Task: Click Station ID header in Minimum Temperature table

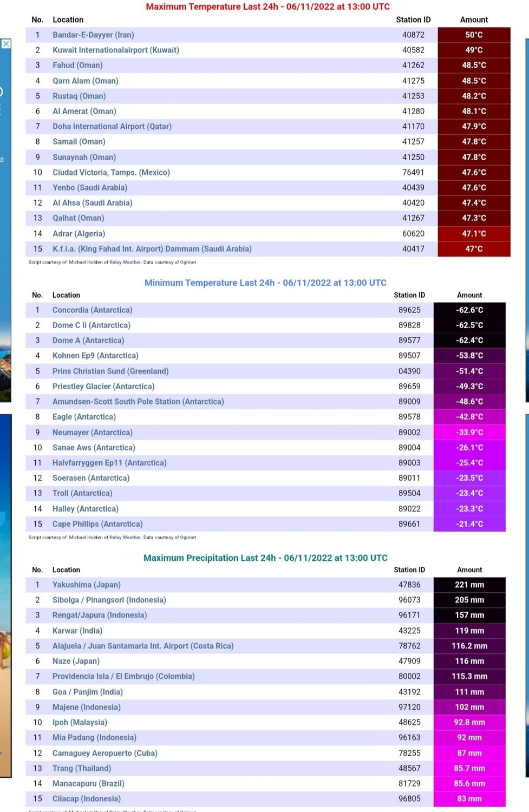Action: (409, 295)
